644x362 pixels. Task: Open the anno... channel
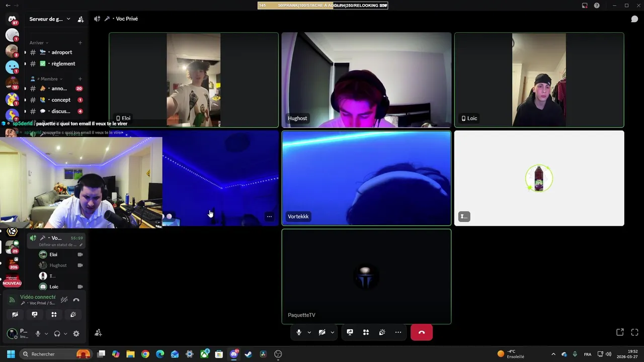(55, 88)
